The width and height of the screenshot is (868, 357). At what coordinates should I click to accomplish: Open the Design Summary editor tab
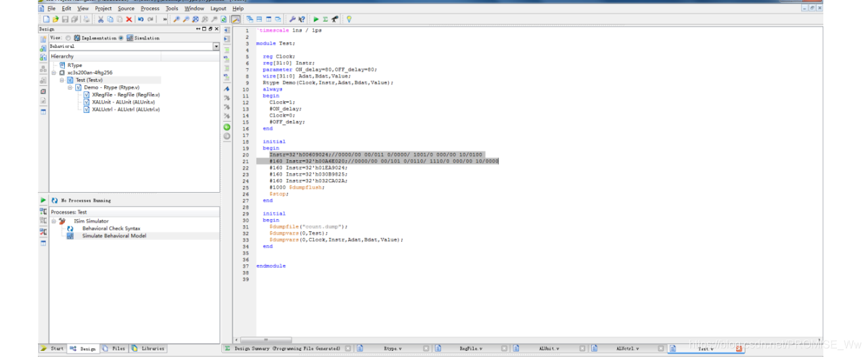point(288,348)
